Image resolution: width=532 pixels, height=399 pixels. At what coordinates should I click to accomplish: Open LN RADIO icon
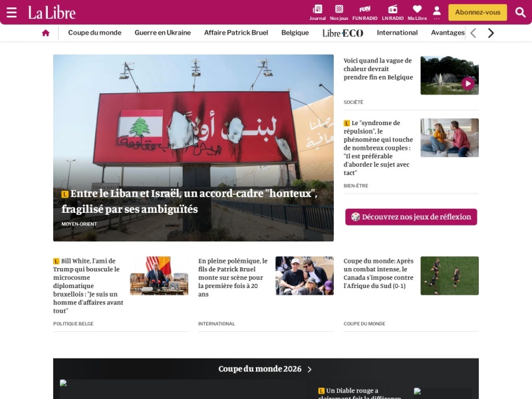tap(392, 13)
